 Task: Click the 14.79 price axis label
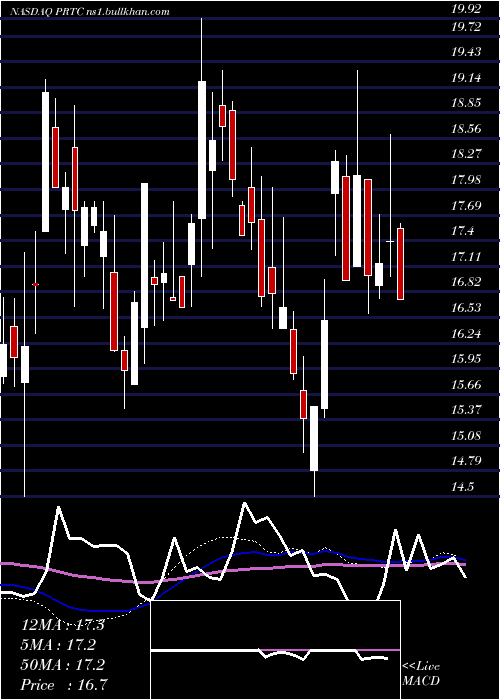click(467, 461)
